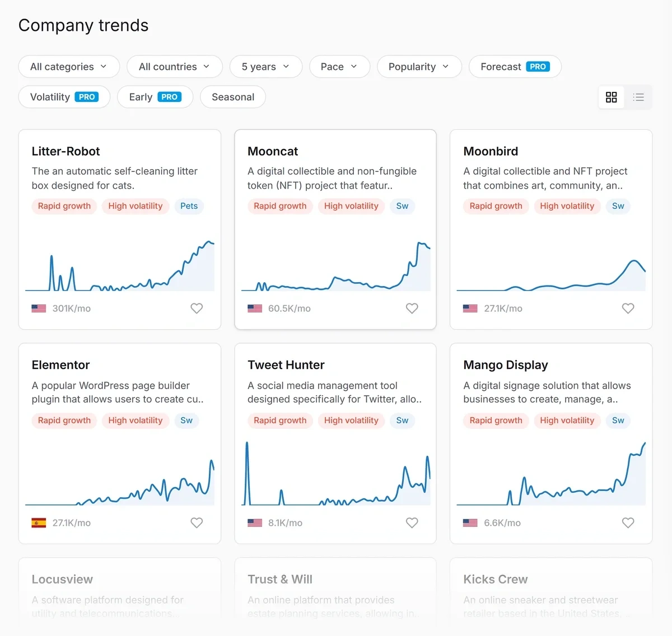Click the 301K/mo volume on Litter-Robot

[x=72, y=308]
